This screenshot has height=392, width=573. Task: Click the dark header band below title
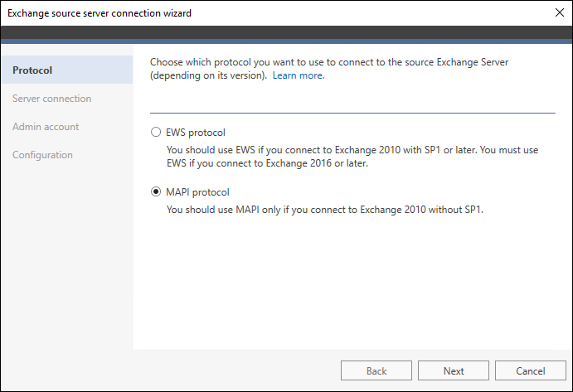tap(287, 32)
